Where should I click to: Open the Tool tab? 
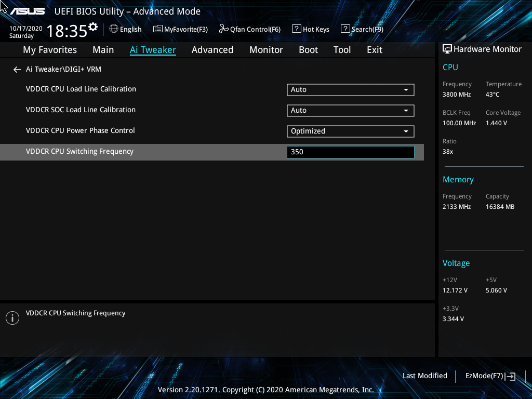click(x=342, y=50)
